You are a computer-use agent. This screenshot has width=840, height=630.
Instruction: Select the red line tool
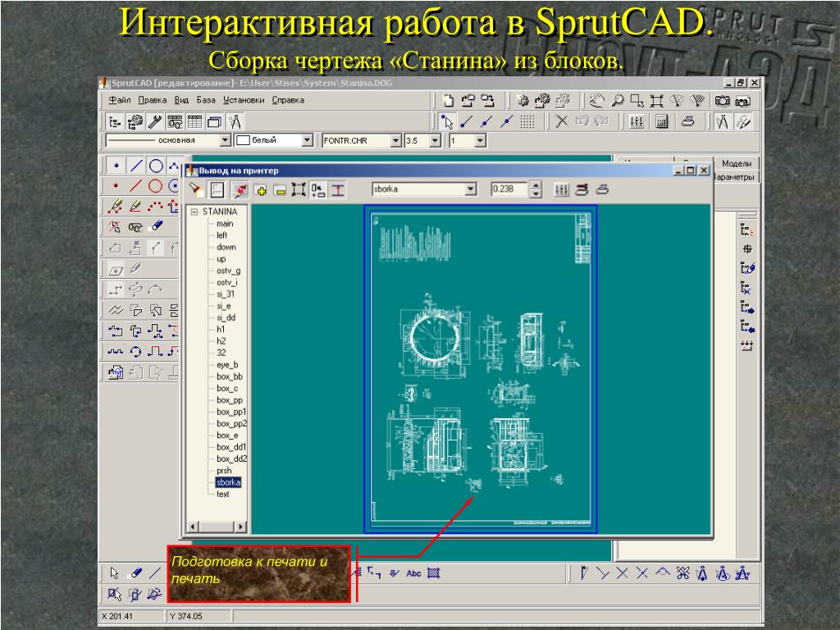(x=135, y=186)
